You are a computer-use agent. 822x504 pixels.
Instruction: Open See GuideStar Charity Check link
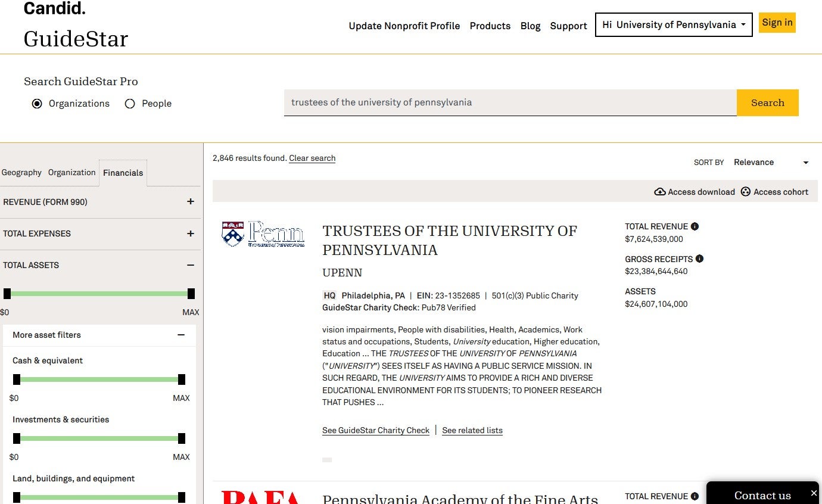click(376, 430)
